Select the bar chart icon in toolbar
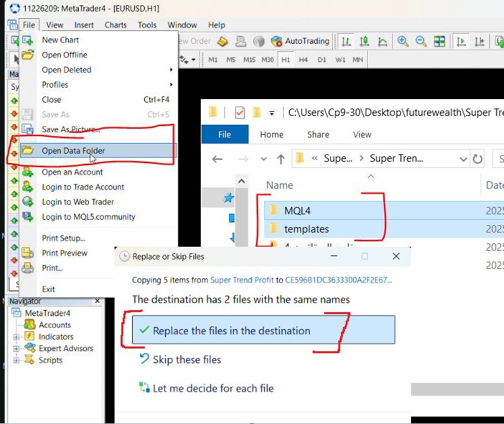Image resolution: width=504 pixels, height=424 pixels. 346,41
